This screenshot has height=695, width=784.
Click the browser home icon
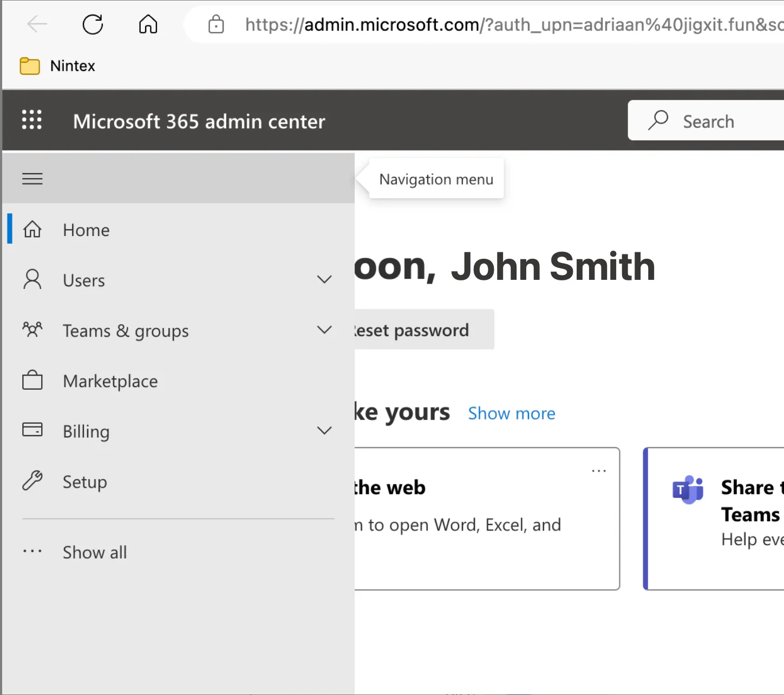(x=148, y=24)
